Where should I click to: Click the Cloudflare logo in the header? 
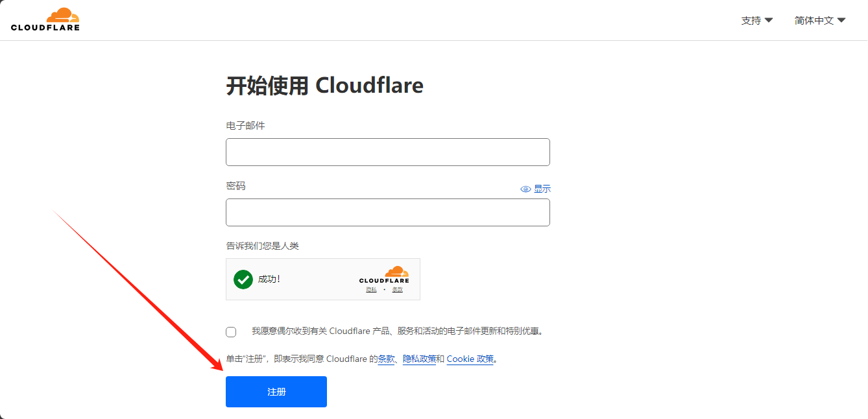pyautogui.click(x=45, y=19)
